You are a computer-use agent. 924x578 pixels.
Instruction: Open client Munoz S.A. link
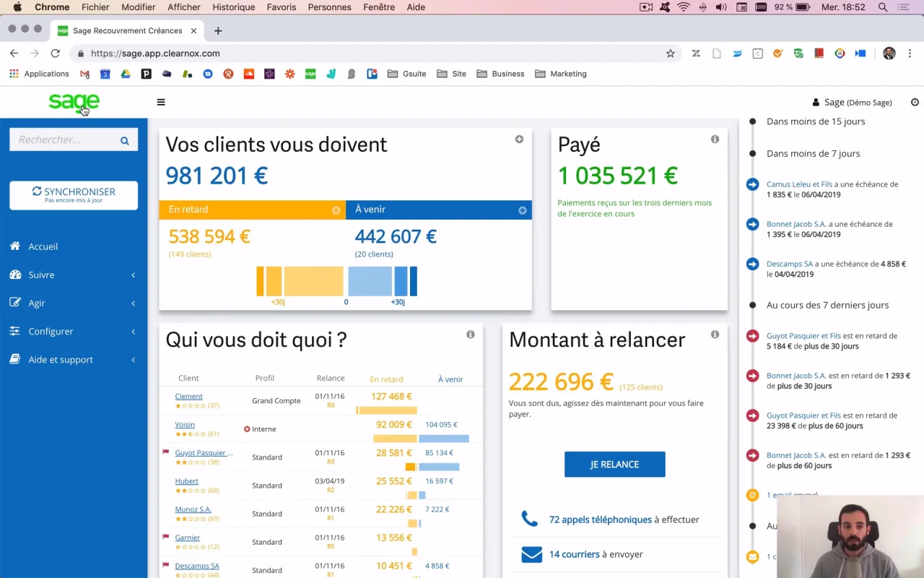tap(193, 509)
